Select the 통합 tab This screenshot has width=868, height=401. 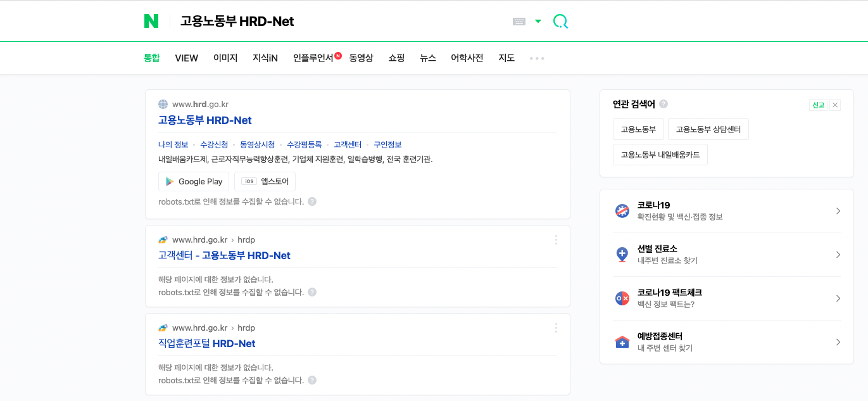(152, 58)
